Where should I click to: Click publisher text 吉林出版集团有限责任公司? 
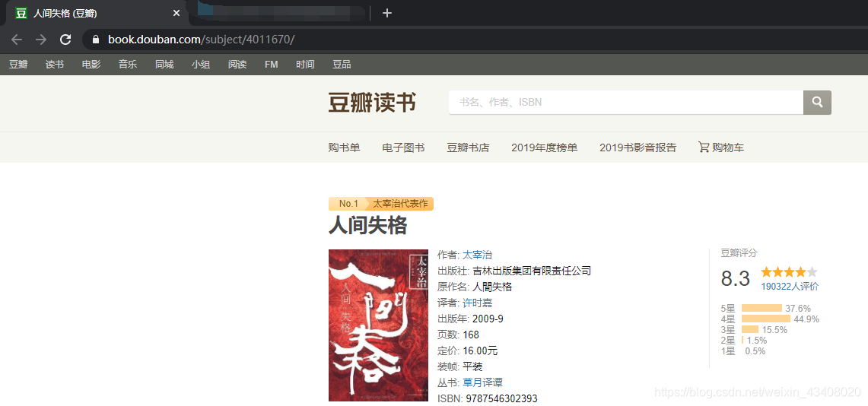pos(532,271)
